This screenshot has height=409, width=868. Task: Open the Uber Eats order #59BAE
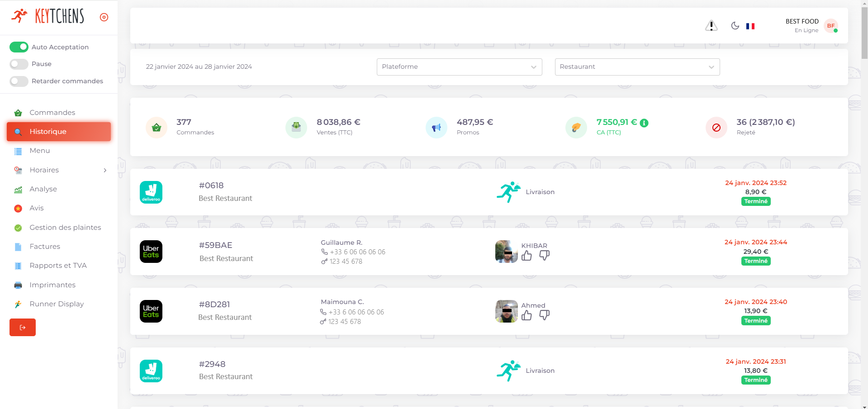click(215, 245)
